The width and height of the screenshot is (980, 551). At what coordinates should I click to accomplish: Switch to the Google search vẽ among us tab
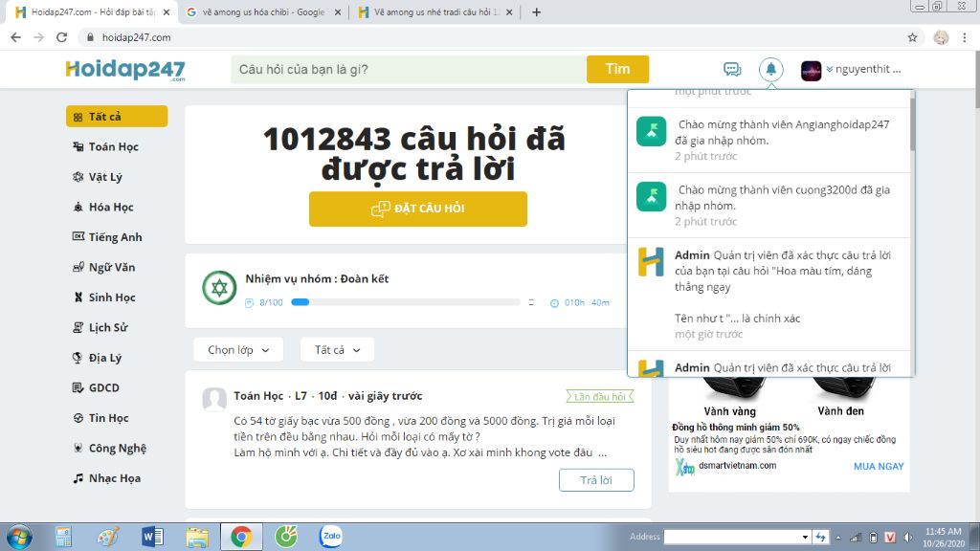click(262, 11)
